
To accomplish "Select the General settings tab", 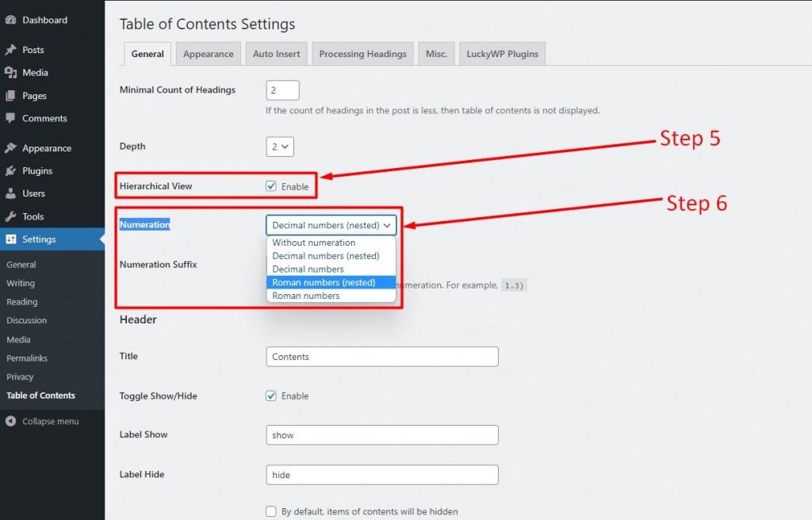I will 147,54.
